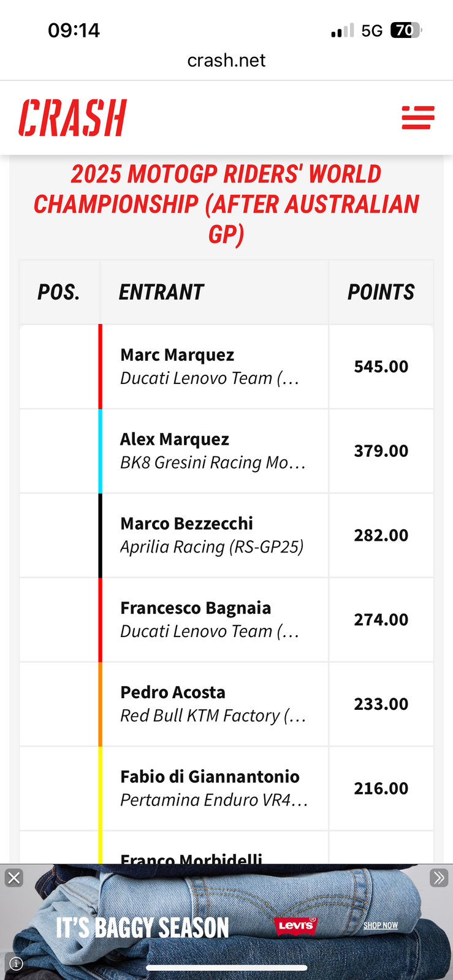Tap the POS. column header
Viewport: 453px width, 980px height.
[59, 292]
